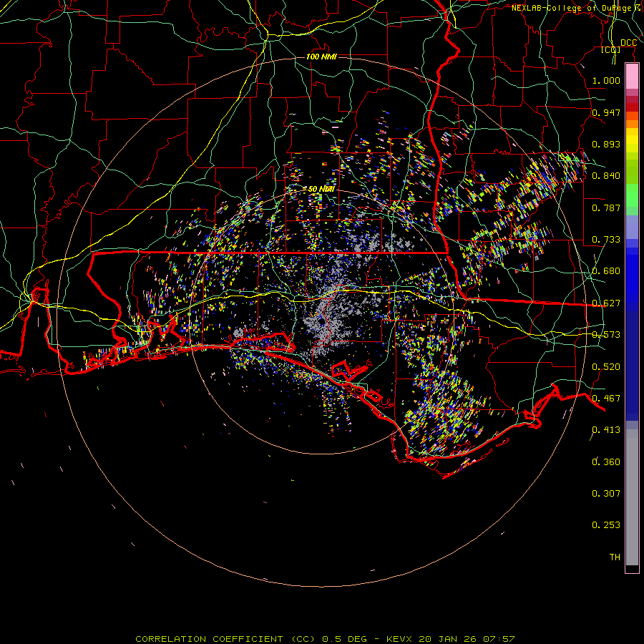Click the 0.307 scale value
644x644 pixels.
606,494
